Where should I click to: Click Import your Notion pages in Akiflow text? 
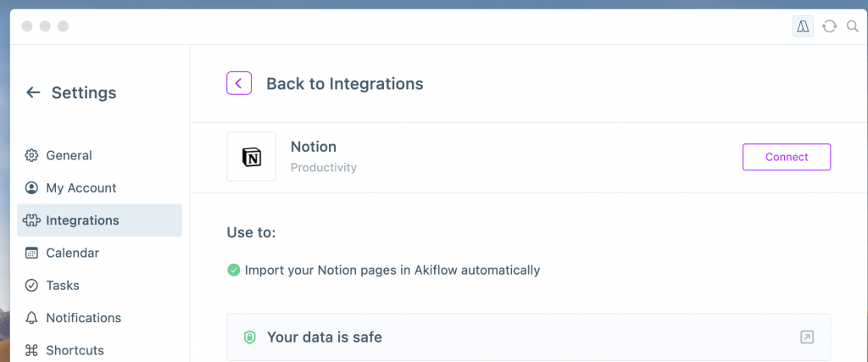[x=392, y=270]
